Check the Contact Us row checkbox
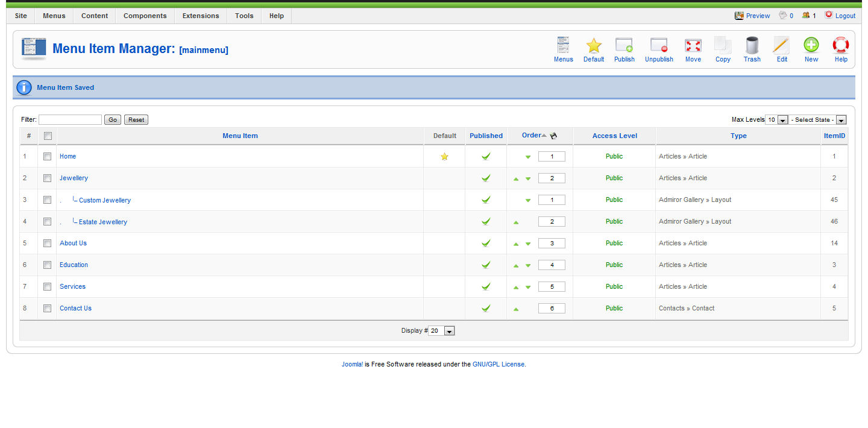This screenshot has width=868, height=428. click(x=48, y=308)
